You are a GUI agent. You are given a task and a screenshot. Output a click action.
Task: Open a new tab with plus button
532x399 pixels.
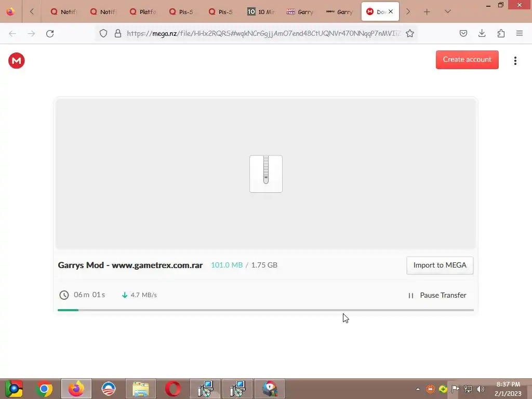click(x=427, y=12)
